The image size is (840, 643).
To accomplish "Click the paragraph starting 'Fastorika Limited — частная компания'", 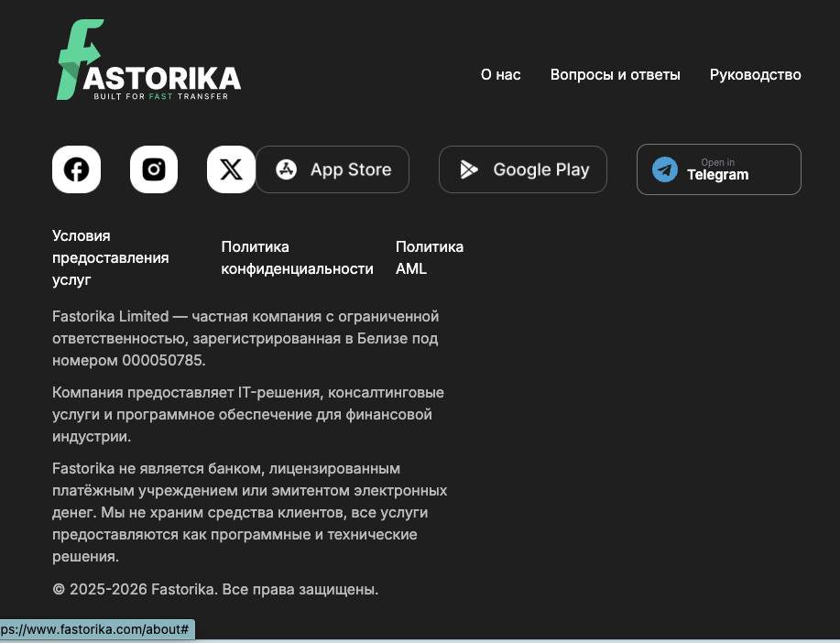I will click(x=245, y=338).
